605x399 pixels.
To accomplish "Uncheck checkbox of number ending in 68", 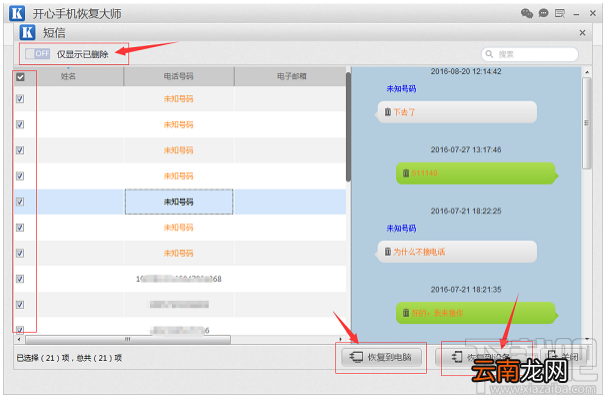I will coord(20,279).
